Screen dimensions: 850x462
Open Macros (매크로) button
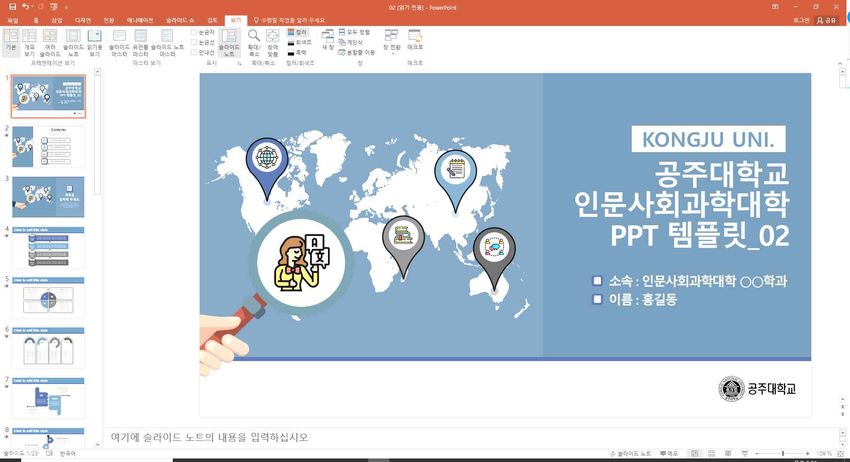click(415, 40)
